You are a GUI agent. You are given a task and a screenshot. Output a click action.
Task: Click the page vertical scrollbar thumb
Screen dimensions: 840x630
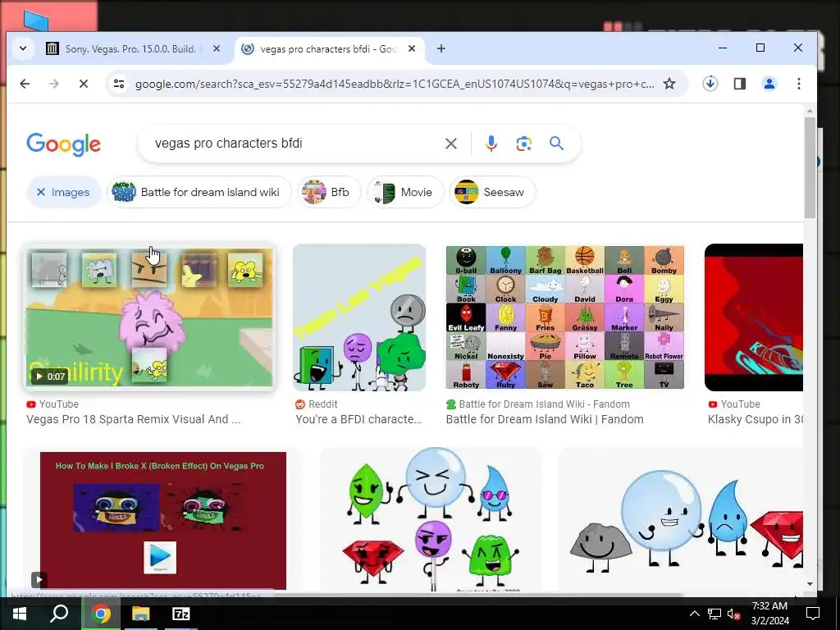tap(810, 167)
